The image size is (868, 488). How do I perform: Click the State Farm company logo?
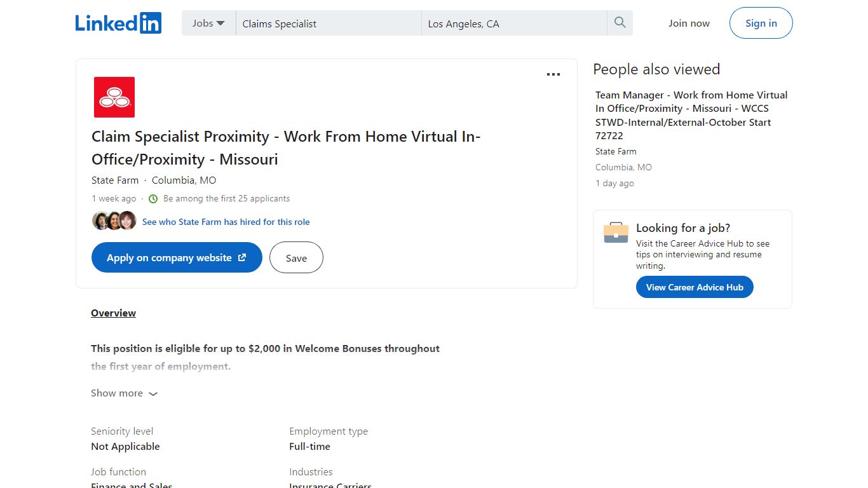point(114,97)
